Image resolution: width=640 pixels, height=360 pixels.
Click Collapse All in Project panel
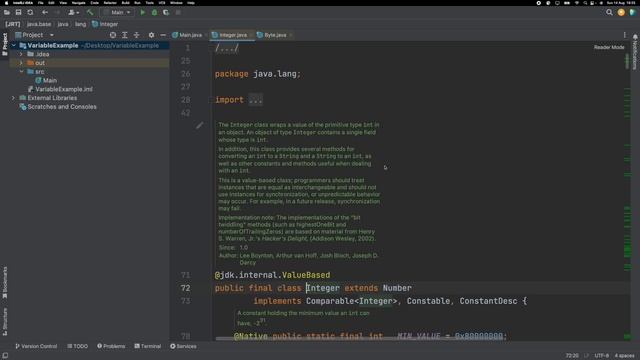[136, 35]
